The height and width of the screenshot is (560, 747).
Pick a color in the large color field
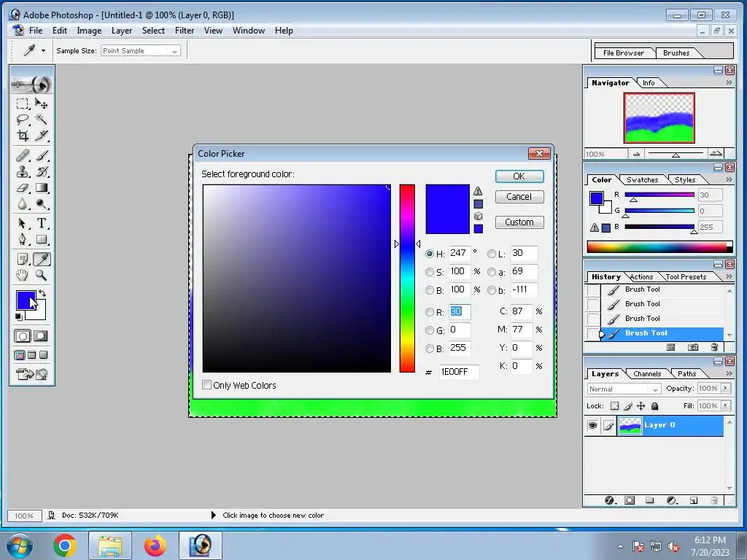297,278
